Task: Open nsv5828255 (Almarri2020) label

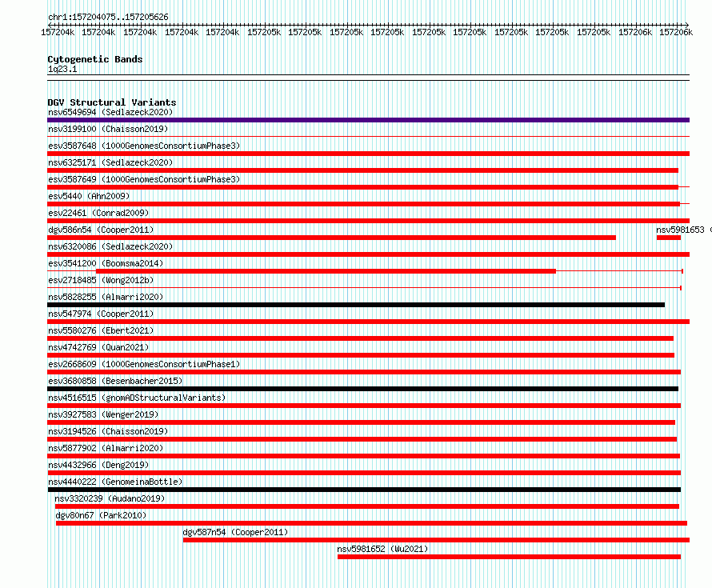Action: 106,297
